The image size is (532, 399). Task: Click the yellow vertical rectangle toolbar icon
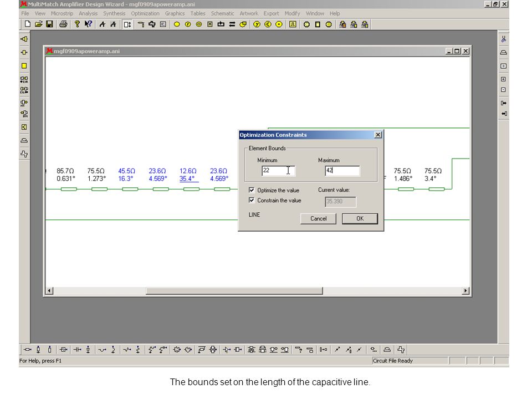(x=318, y=24)
